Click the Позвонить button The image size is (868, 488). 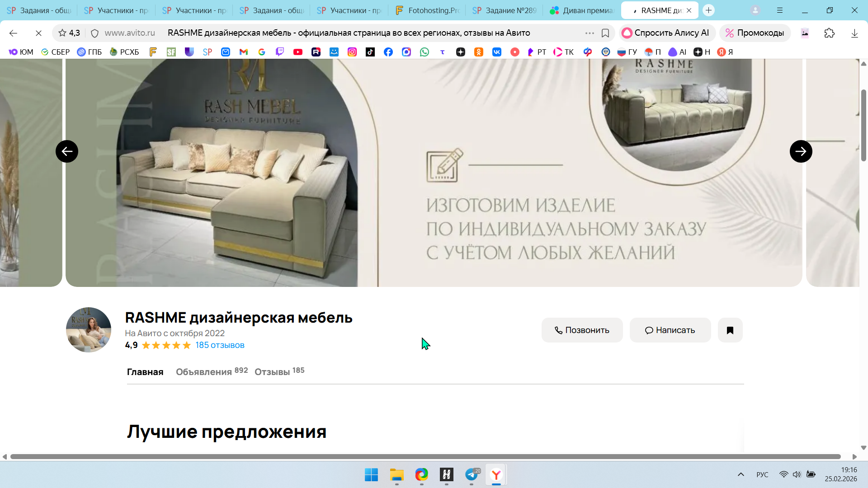582,330
